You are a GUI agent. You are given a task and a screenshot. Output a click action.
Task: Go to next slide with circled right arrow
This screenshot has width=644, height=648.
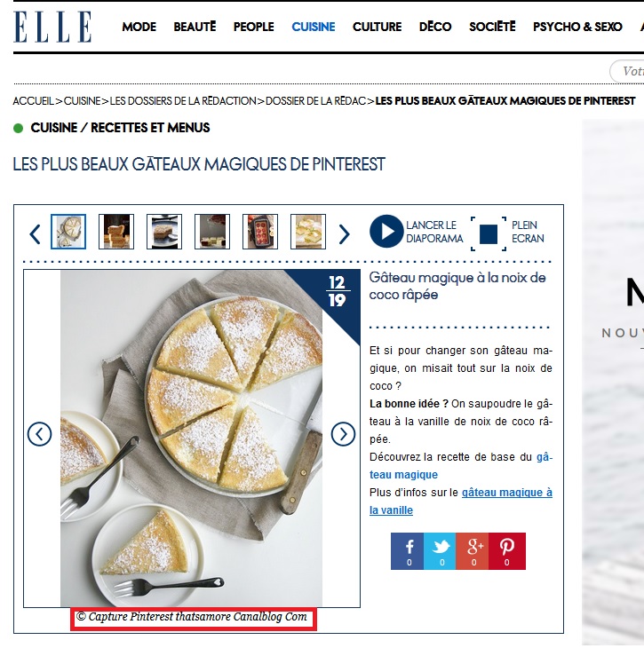point(343,434)
